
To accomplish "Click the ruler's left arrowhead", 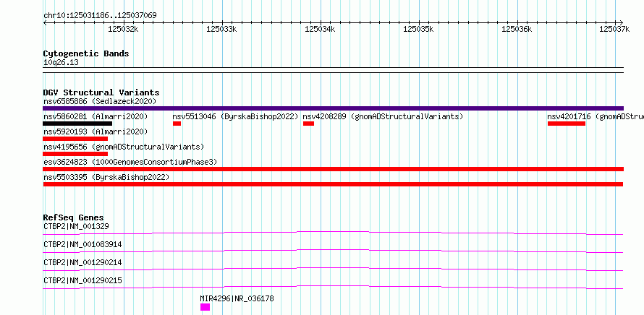I will pos(45,22).
